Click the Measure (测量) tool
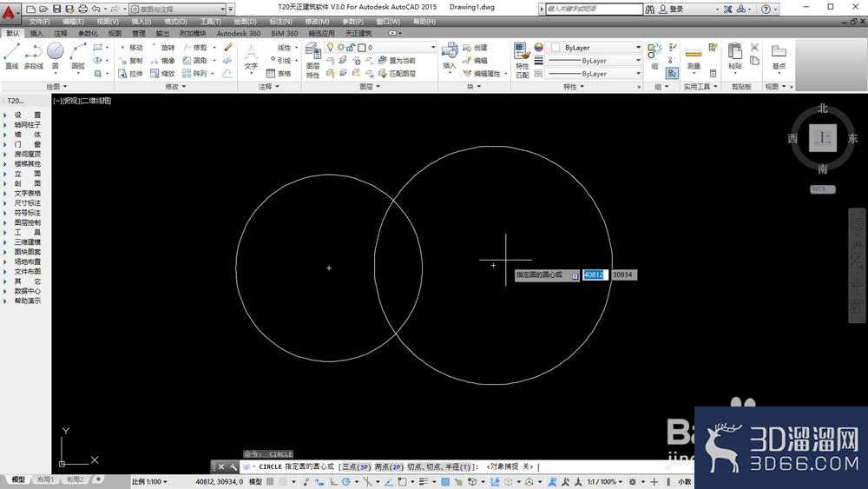 tap(694, 56)
